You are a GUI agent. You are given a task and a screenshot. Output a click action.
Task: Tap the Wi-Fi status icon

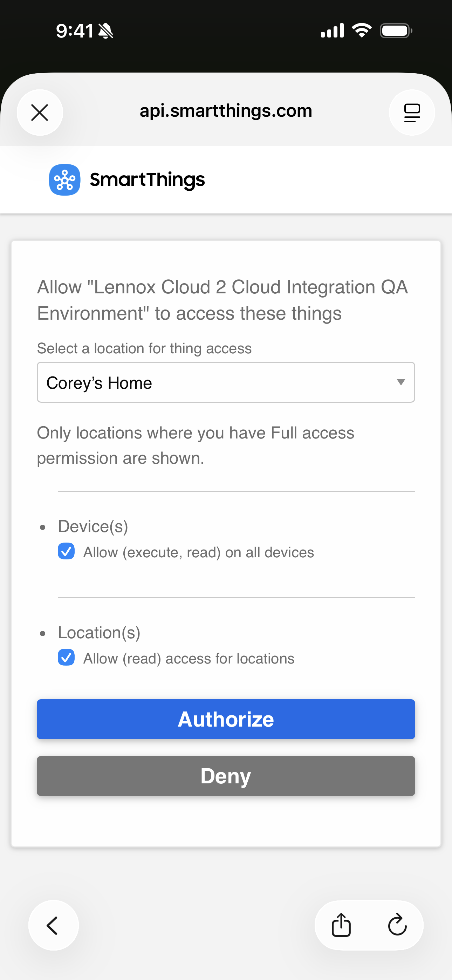(362, 30)
